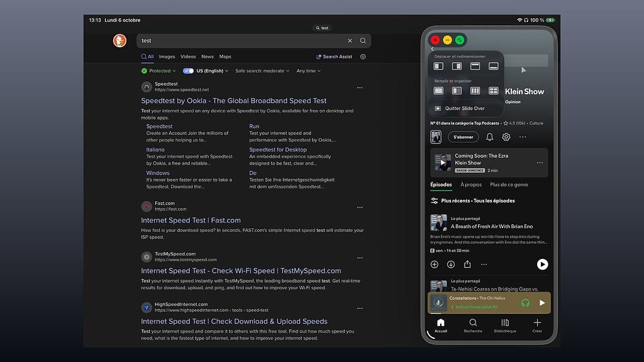Viewport: 644px width, 362px height.
Task: Tap the test address pill at top
Action: [322, 28]
